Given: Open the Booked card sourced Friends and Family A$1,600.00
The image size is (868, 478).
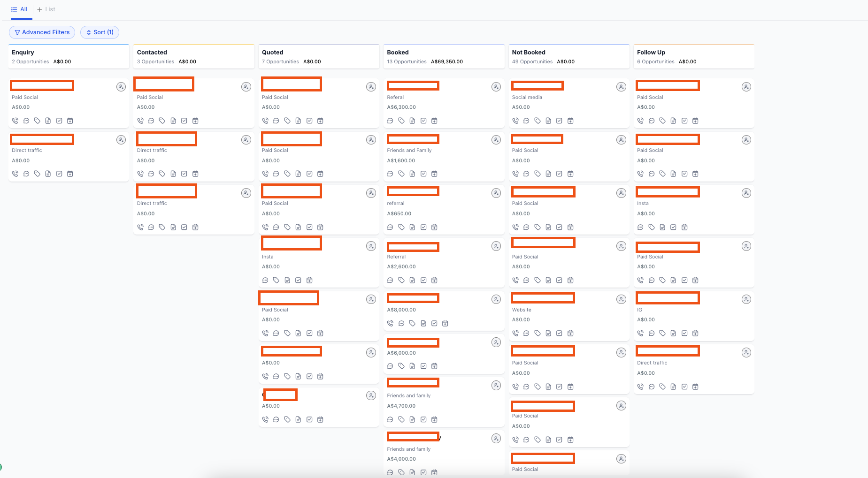Looking at the screenshot, I should tap(444, 156).
